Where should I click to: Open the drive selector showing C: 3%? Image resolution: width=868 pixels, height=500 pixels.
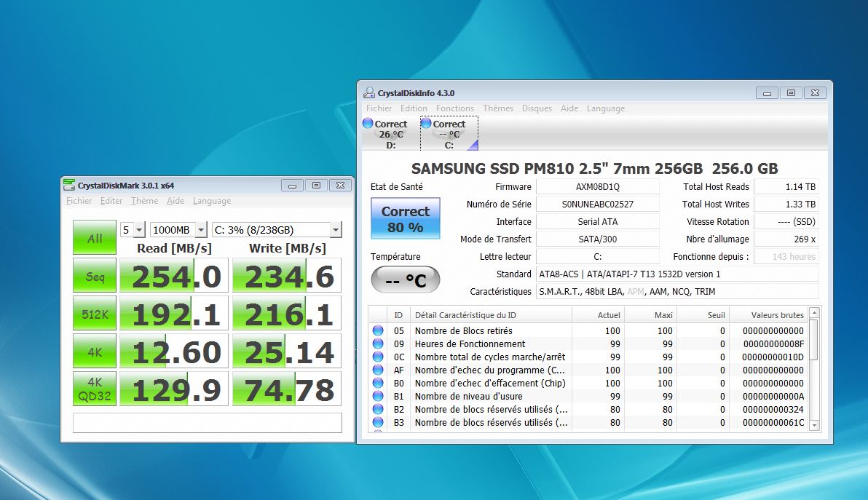276,230
